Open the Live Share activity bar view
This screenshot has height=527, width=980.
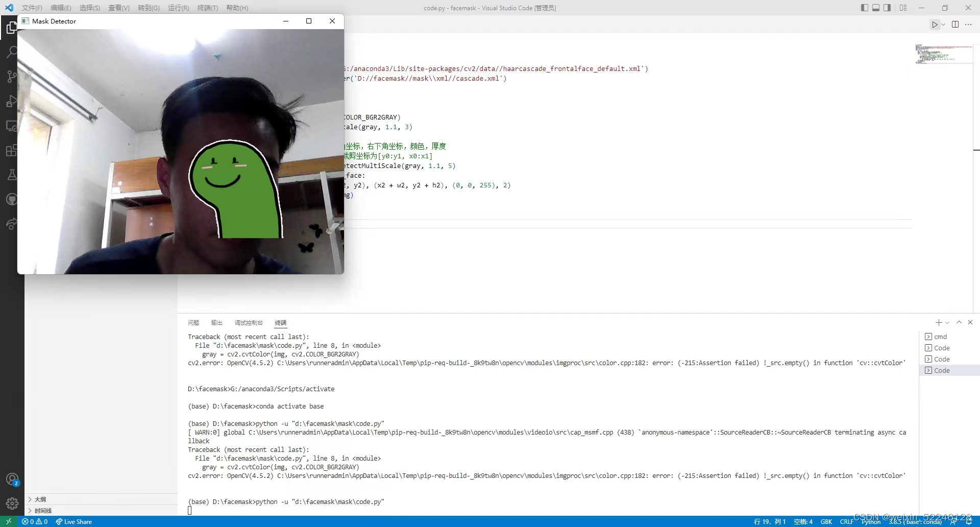coord(12,224)
